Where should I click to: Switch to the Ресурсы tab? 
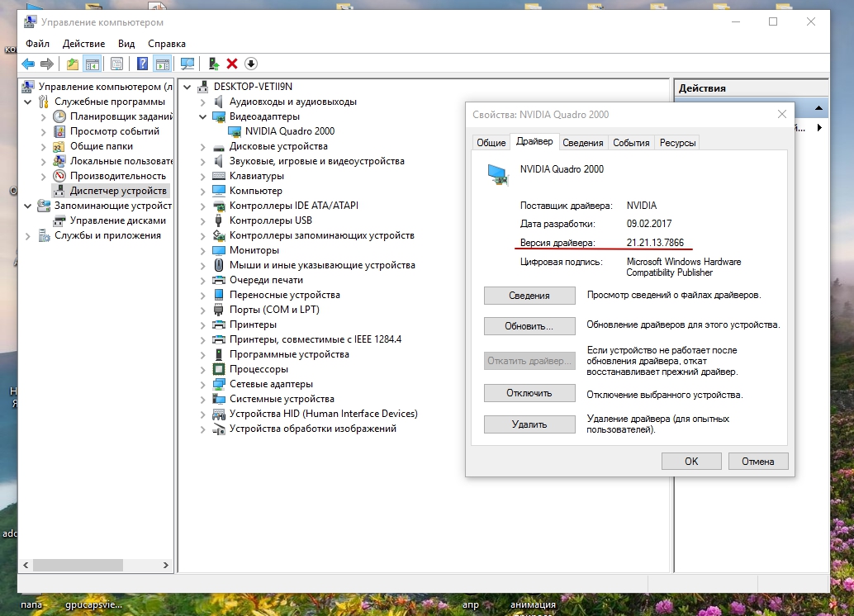(x=677, y=143)
